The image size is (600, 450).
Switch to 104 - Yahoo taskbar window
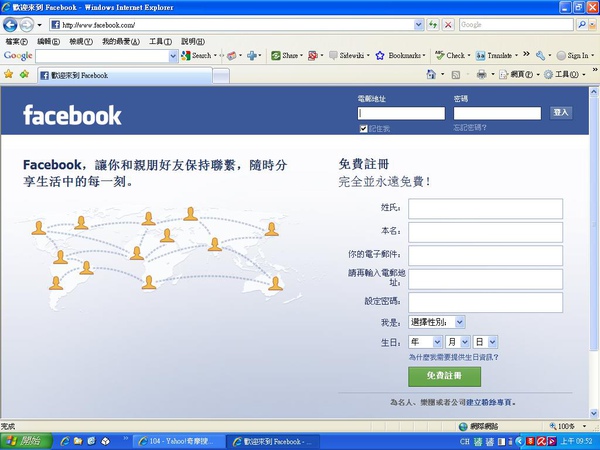click(x=178, y=441)
